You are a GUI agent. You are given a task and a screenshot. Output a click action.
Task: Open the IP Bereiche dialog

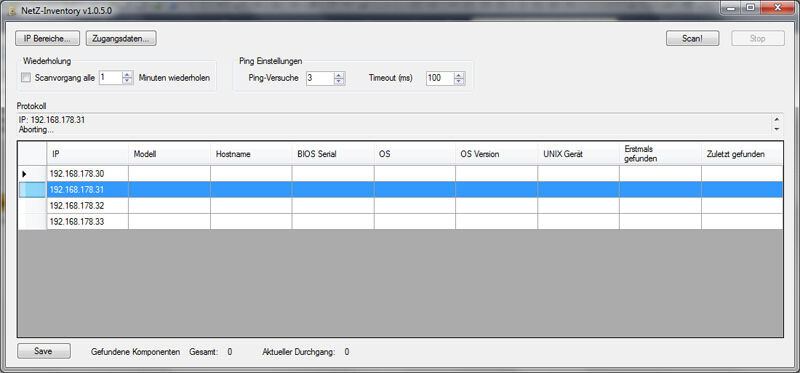pos(48,38)
